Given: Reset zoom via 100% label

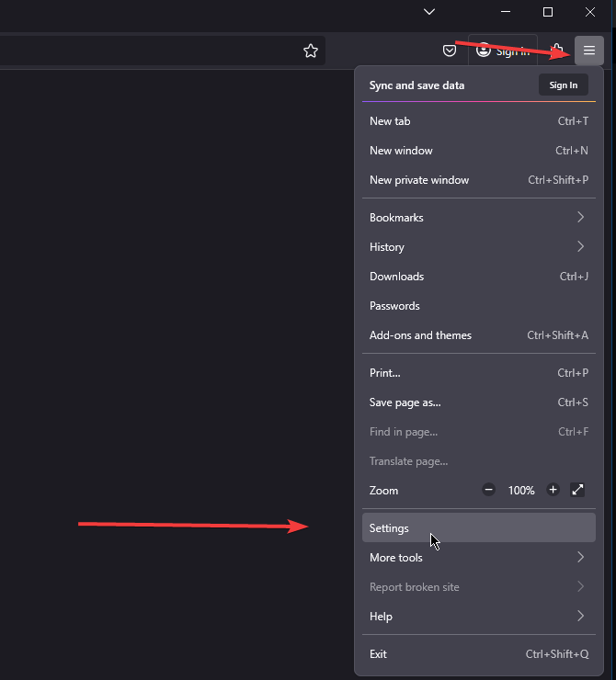Looking at the screenshot, I should (x=521, y=491).
